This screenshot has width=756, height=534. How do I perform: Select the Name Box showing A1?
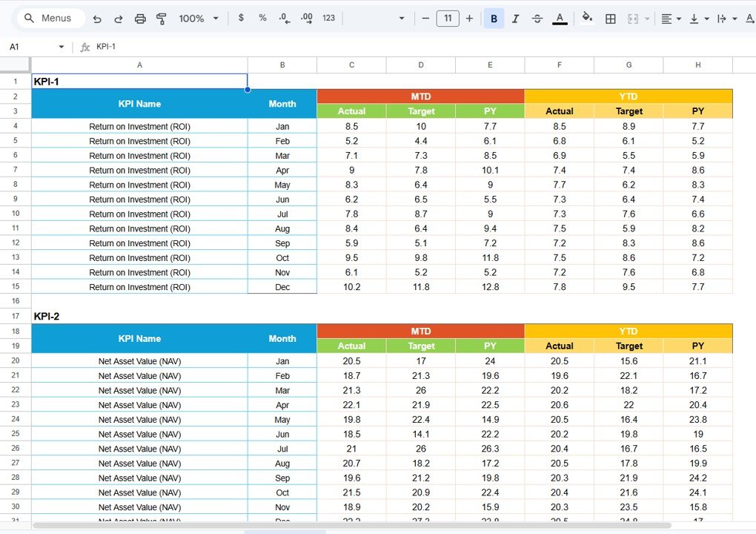(x=30, y=46)
